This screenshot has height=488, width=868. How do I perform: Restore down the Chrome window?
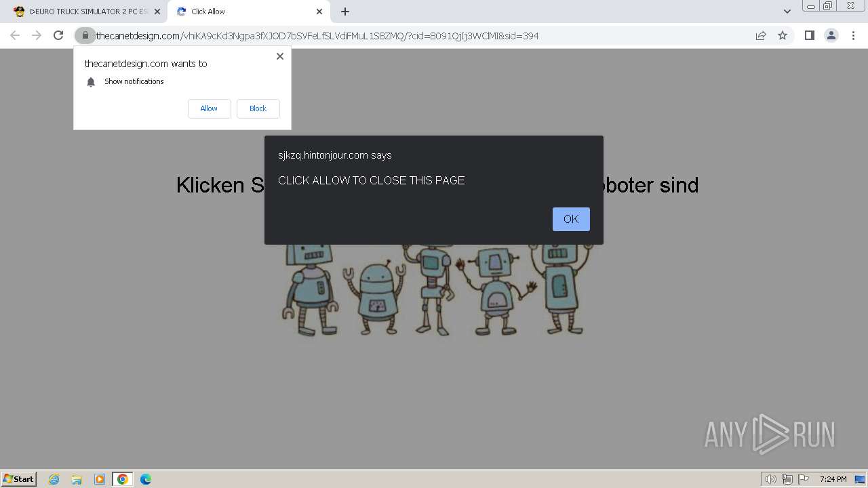click(828, 6)
